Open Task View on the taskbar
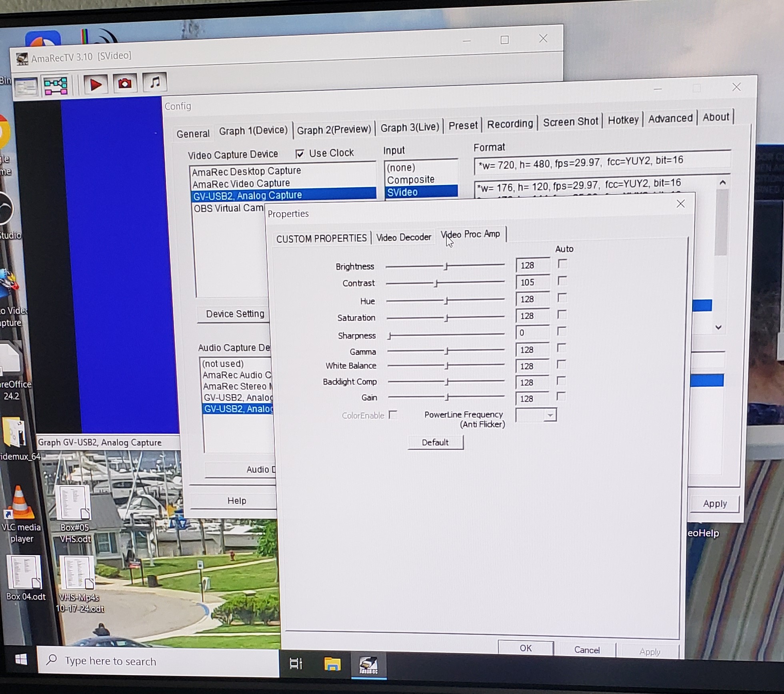Screen dimensions: 784x694 click(296, 664)
